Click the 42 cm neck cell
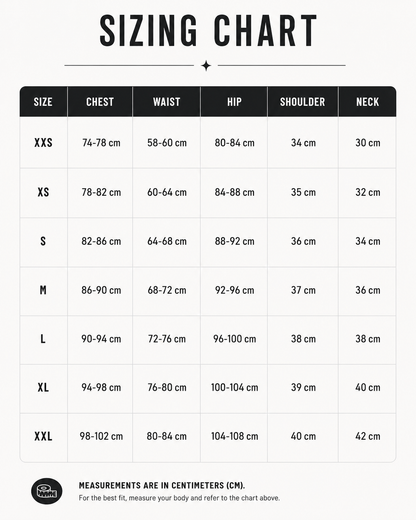The image size is (416, 520). [x=368, y=436]
